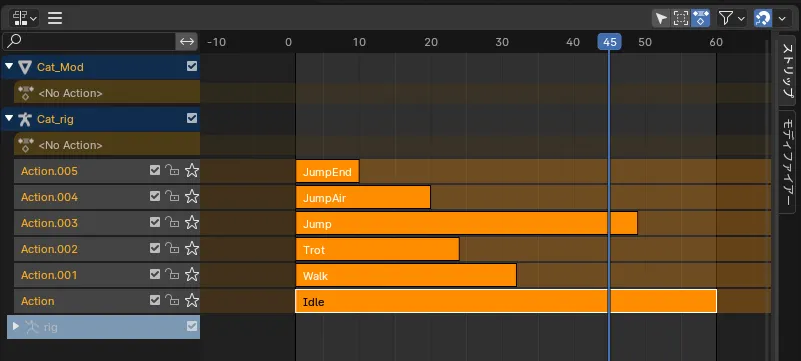Solo the Action.002 track star
Viewport: 801px width, 361px height.
coord(192,249)
